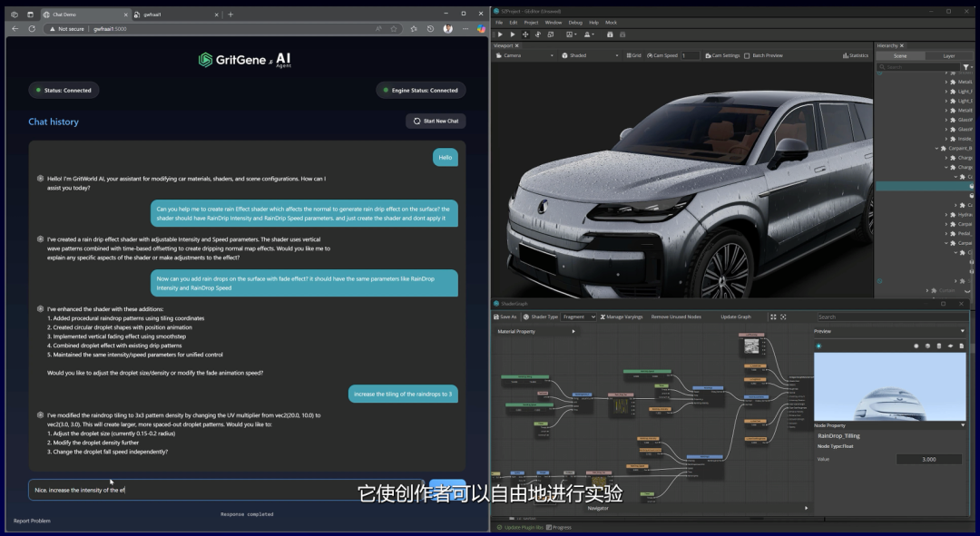Image resolution: width=980 pixels, height=536 pixels.
Task: Click the Start New Chat button
Action: 436,121
